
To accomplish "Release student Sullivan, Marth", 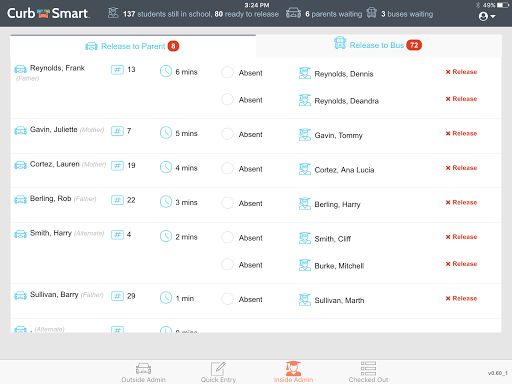I will click(461, 299).
